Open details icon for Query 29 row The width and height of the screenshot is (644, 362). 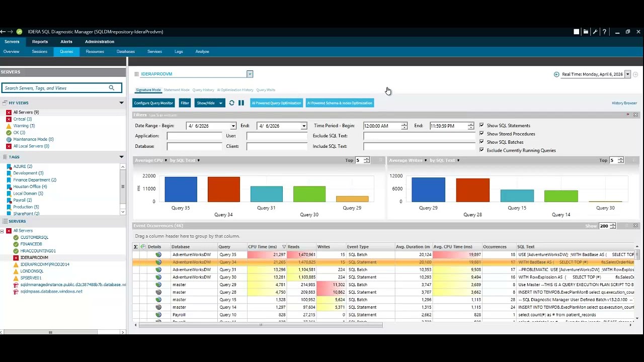point(158,285)
